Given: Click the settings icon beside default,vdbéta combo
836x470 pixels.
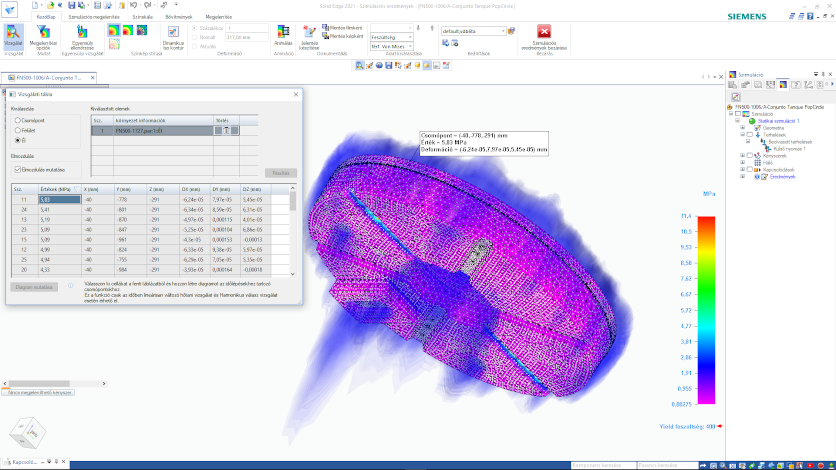Looking at the screenshot, I should tap(511, 31).
